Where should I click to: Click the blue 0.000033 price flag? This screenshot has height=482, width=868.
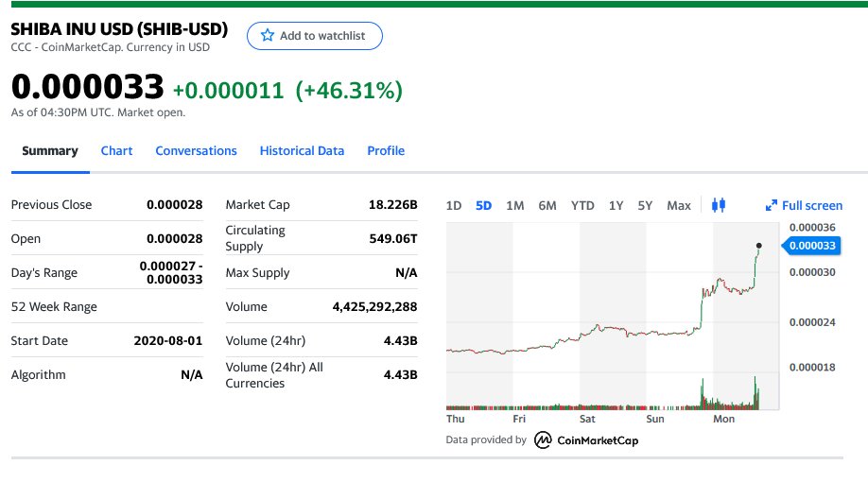811,246
